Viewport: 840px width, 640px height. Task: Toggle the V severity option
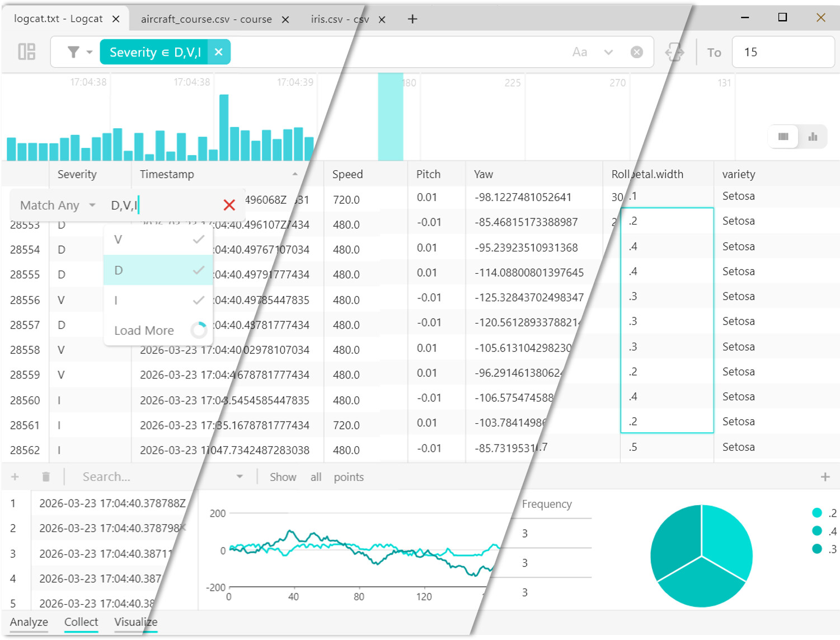158,240
